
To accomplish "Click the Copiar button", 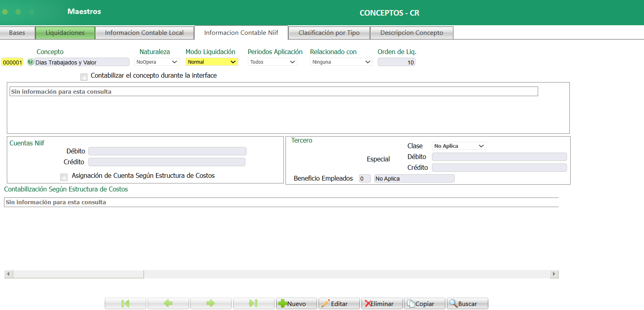I will tap(425, 304).
